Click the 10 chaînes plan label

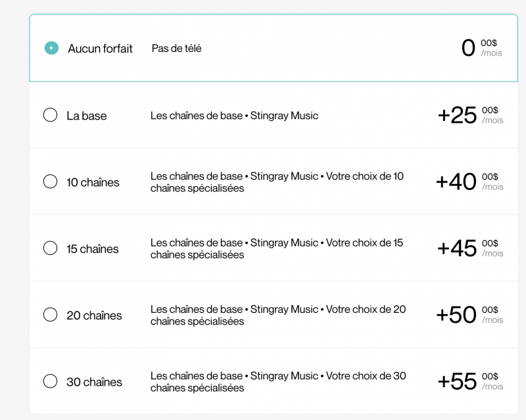[x=93, y=182]
